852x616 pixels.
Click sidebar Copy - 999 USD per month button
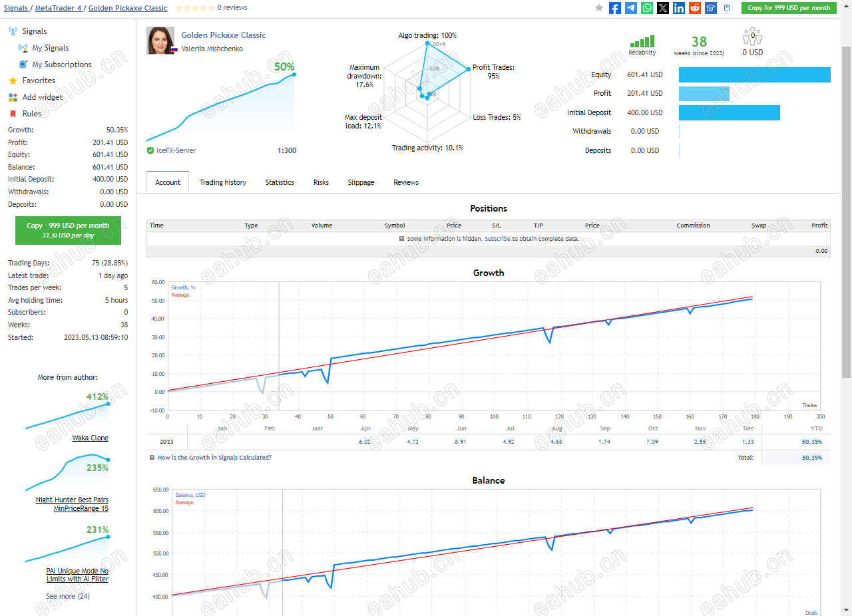pos(68,230)
